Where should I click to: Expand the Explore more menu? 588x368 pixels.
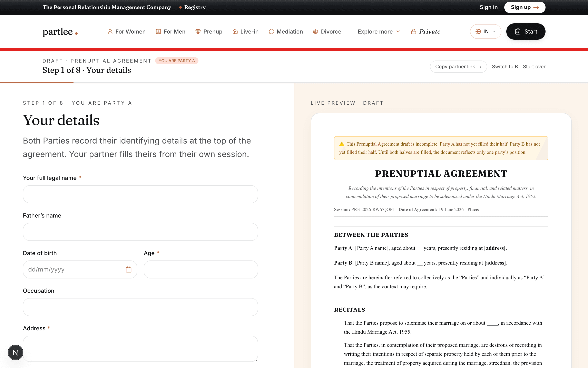pos(379,32)
